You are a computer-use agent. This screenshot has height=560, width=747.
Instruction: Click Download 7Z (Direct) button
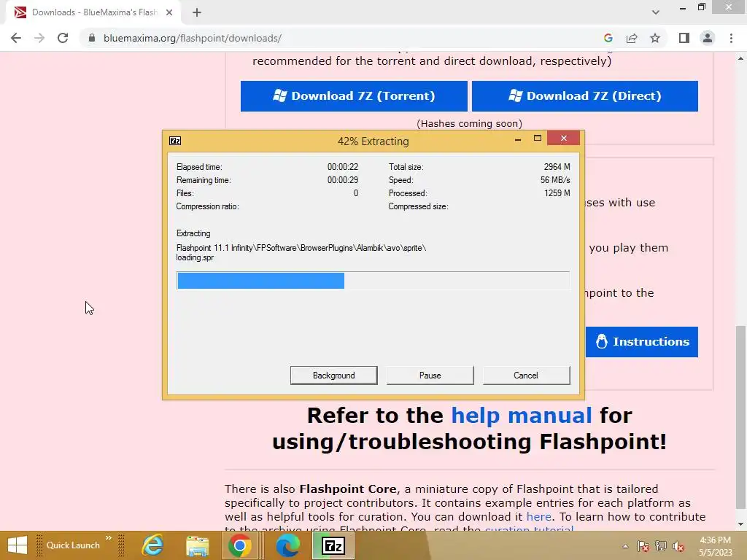[x=584, y=96]
